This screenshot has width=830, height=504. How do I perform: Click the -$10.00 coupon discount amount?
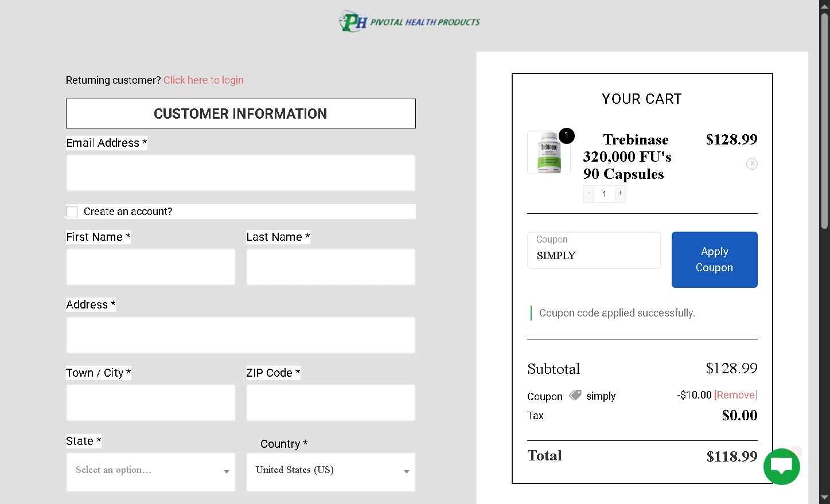coord(694,394)
